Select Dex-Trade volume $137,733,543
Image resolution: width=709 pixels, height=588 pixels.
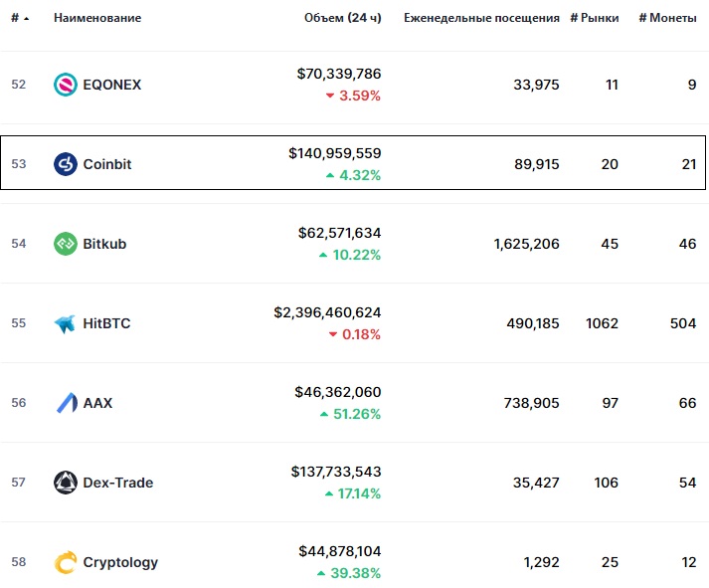coord(336,472)
